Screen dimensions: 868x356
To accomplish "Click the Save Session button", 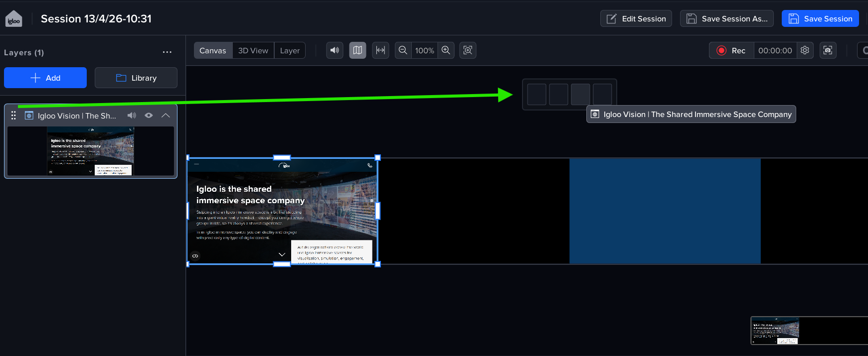I will (x=820, y=19).
